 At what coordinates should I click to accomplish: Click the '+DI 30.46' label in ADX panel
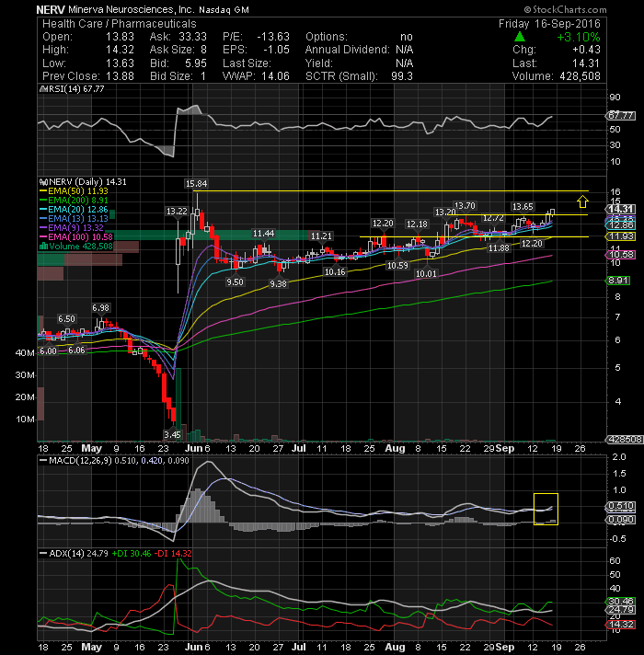[x=132, y=553]
